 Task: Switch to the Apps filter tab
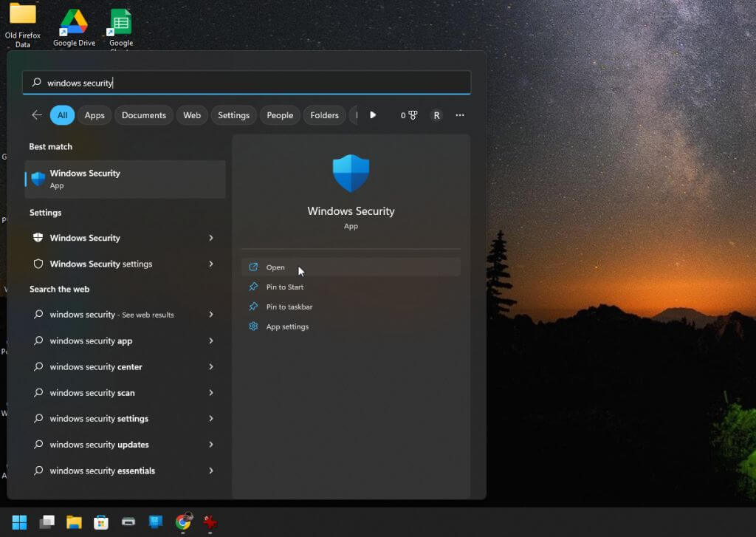(94, 115)
